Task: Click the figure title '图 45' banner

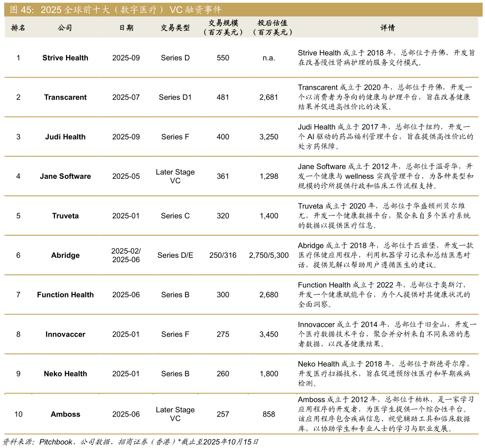Action: pyautogui.click(x=115, y=10)
